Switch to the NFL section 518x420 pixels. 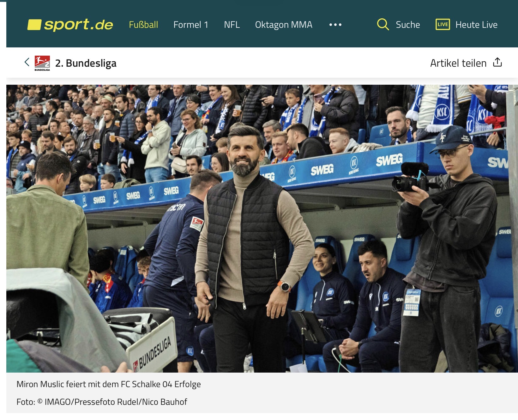click(x=232, y=25)
